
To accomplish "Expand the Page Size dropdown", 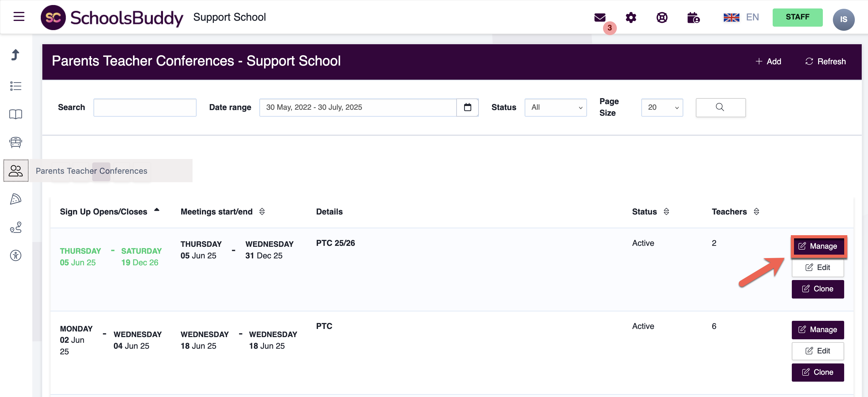I will 662,107.
